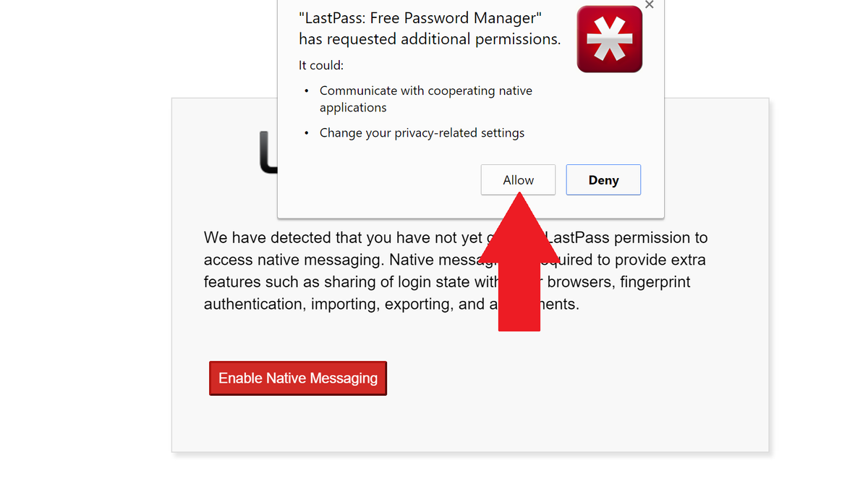This screenshot has height=479, width=868.
Task: Dismiss the permissions popup via the X icon
Action: click(649, 5)
